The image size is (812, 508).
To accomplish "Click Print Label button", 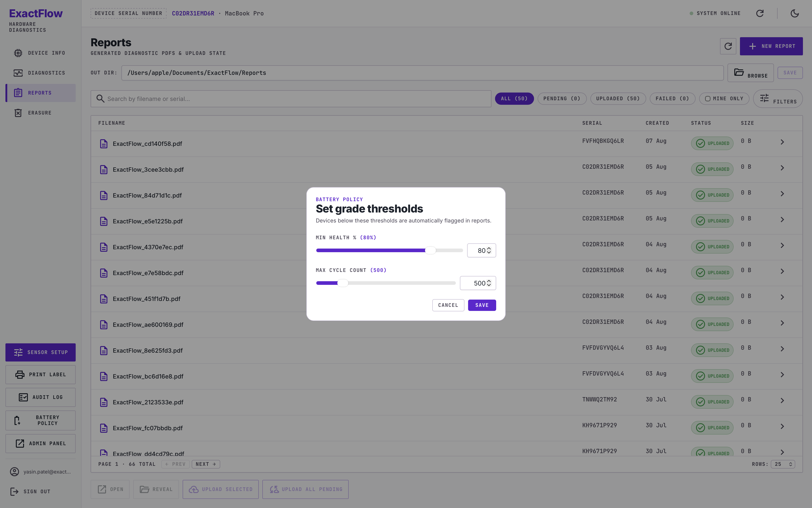I will click(40, 375).
